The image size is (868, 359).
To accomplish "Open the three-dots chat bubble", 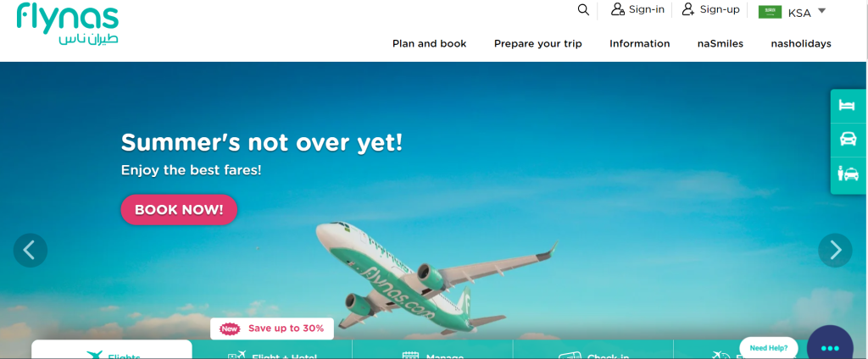I will (x=830, y=345).
